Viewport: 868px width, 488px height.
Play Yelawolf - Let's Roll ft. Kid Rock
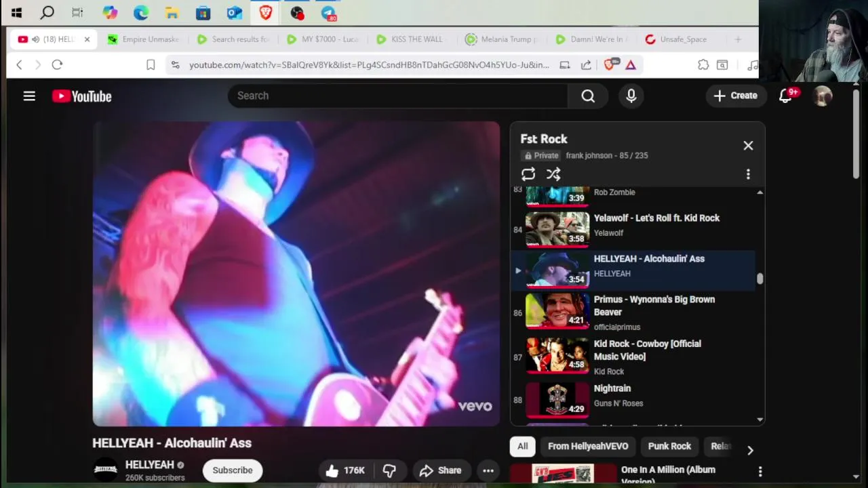(x=633, y=228)
